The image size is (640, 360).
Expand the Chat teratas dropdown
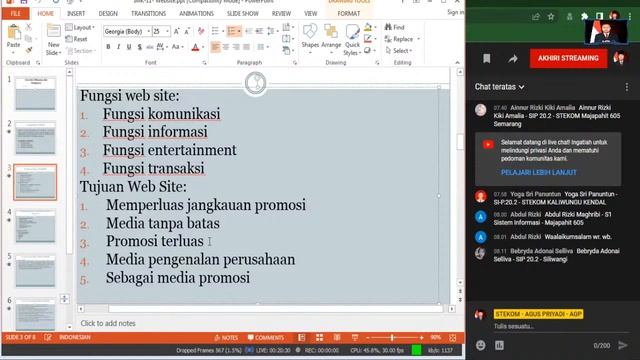coord(499,87)
